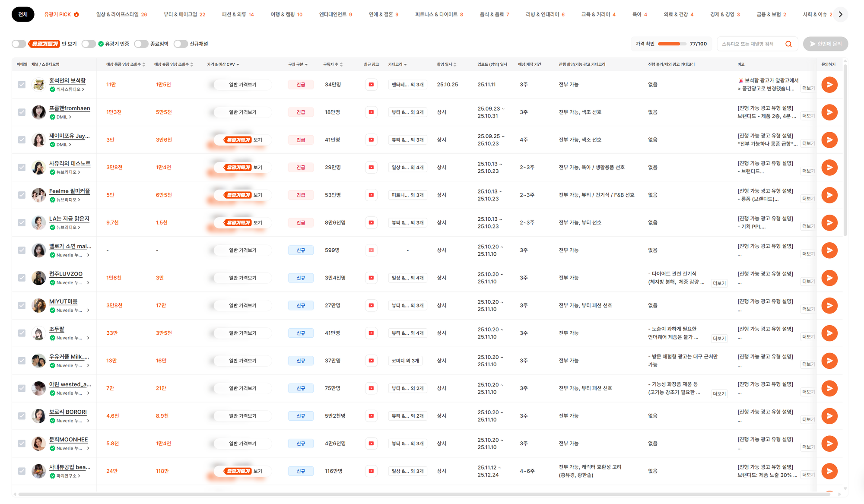Screen dimensions: 864x504
Task: Open YouTube recent ad for 사내뷰공업
Action: pos(371,471)
